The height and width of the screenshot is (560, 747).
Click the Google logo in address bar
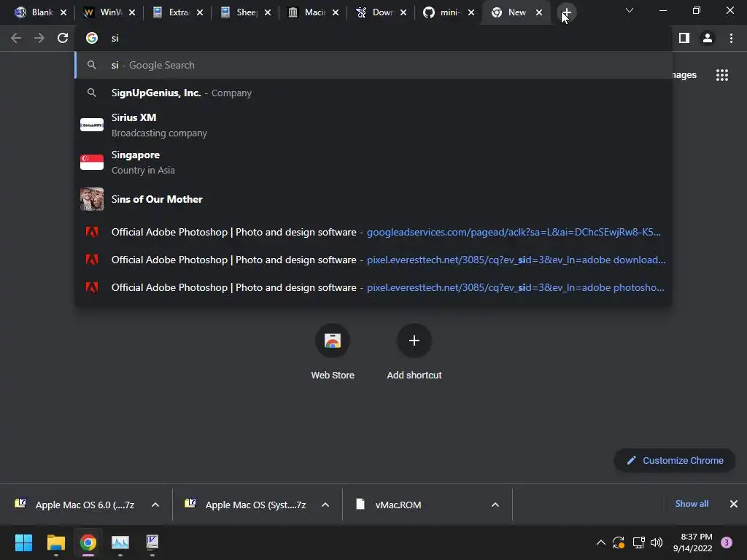pos(92,38)
